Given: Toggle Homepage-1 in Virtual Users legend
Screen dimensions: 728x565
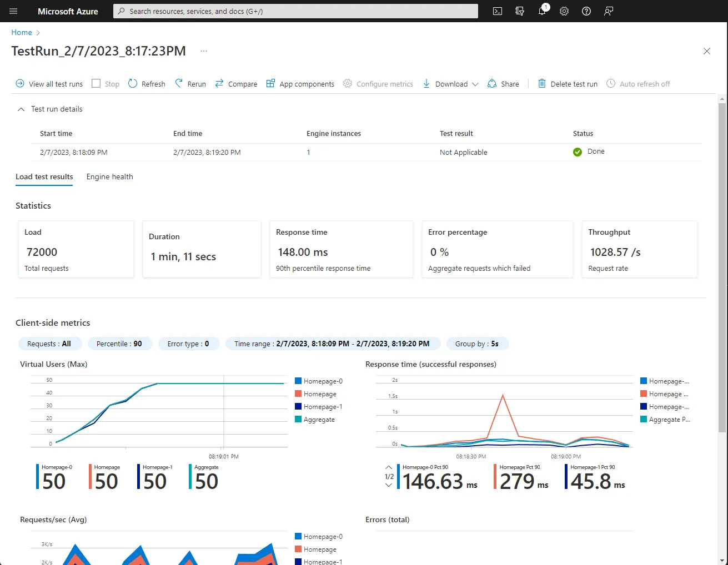Looking at the screenshot, I should [x=319, y=407].
